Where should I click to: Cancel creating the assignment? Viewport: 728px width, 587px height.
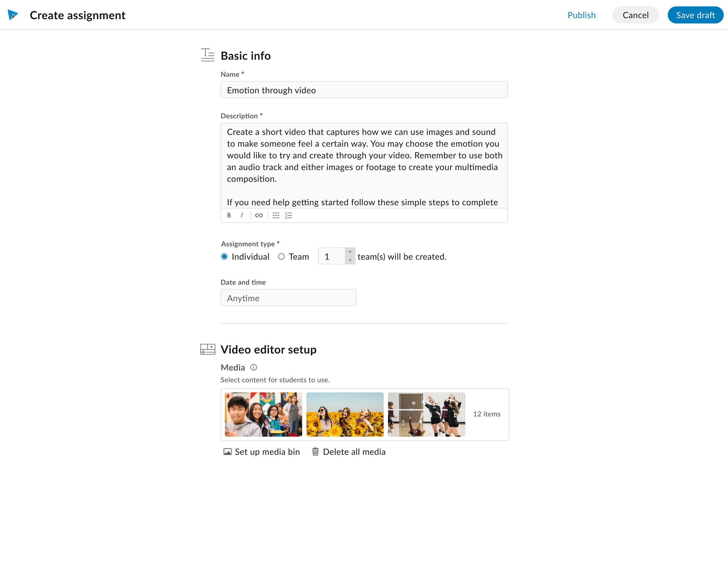tap(635, 15)
